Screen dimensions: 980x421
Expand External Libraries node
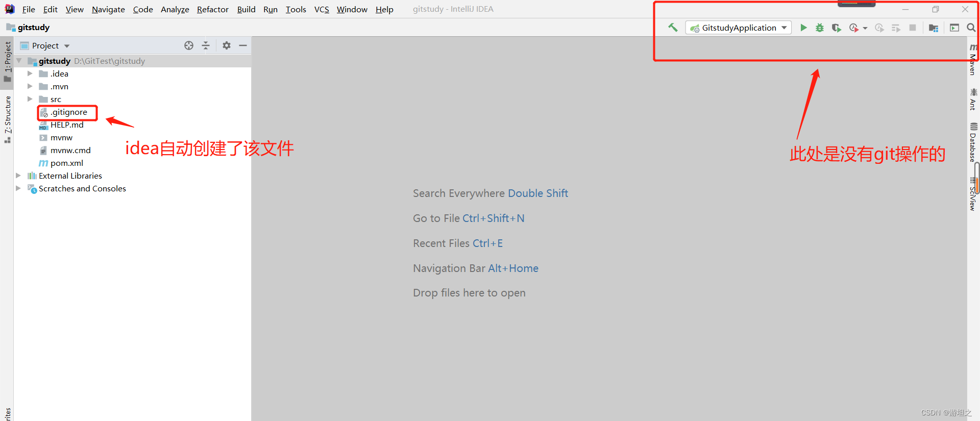pos(18,176)
